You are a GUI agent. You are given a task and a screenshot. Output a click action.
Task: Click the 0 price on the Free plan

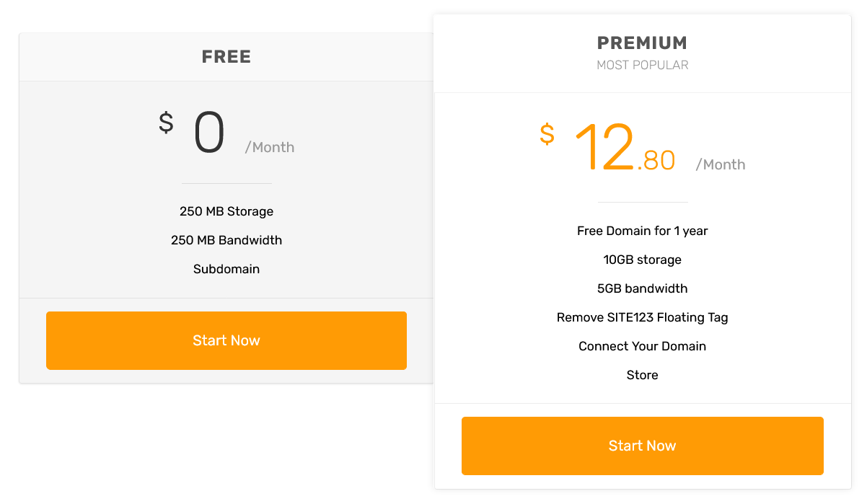coord(209,133)
